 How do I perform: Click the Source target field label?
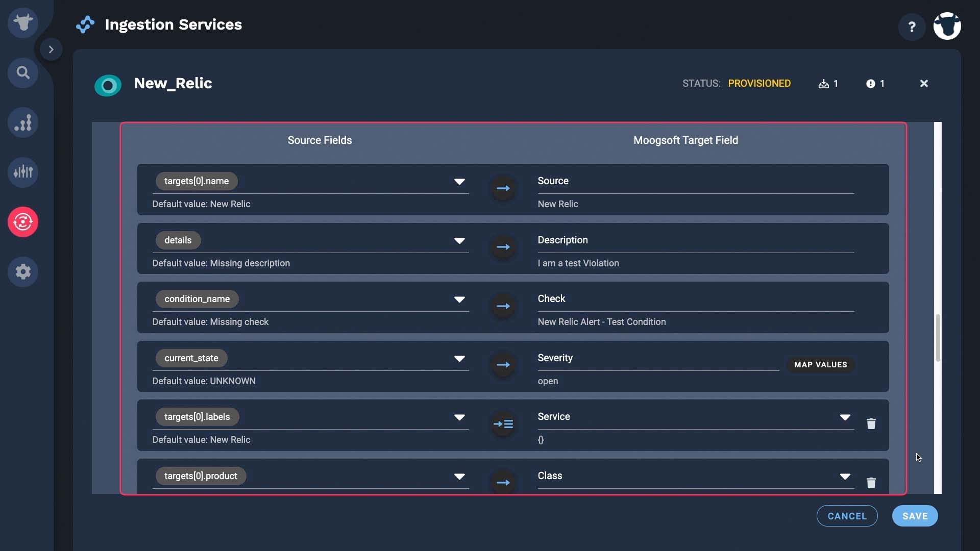tap(553, 181)
